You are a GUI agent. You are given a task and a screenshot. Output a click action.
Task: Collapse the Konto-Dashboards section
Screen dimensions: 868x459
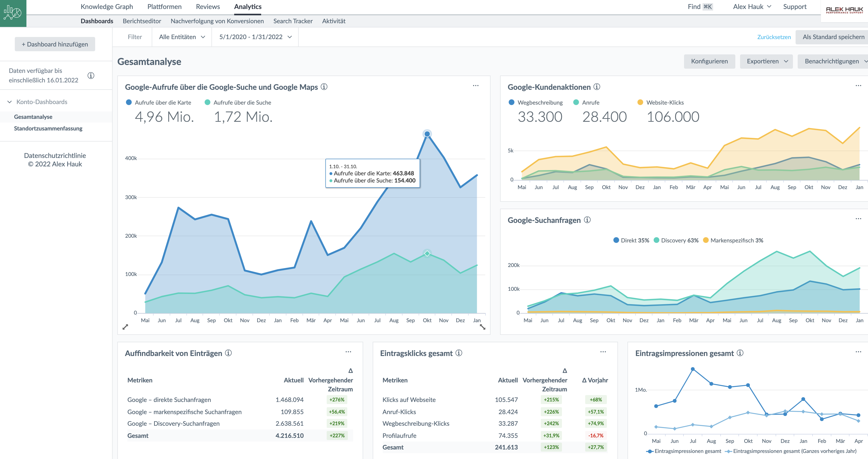coord(10,102)
